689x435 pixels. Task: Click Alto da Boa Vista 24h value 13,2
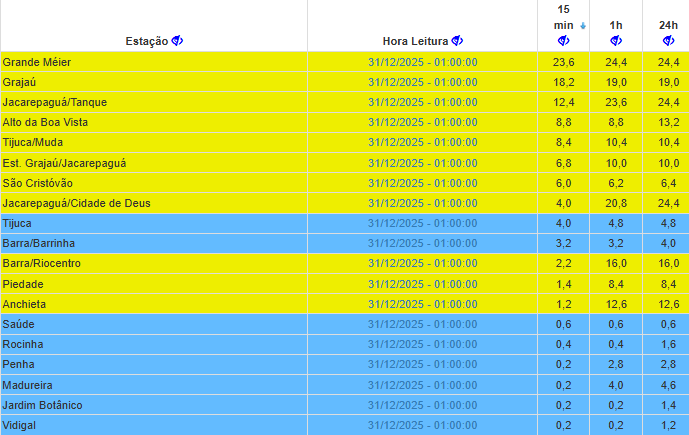point(668,122)
